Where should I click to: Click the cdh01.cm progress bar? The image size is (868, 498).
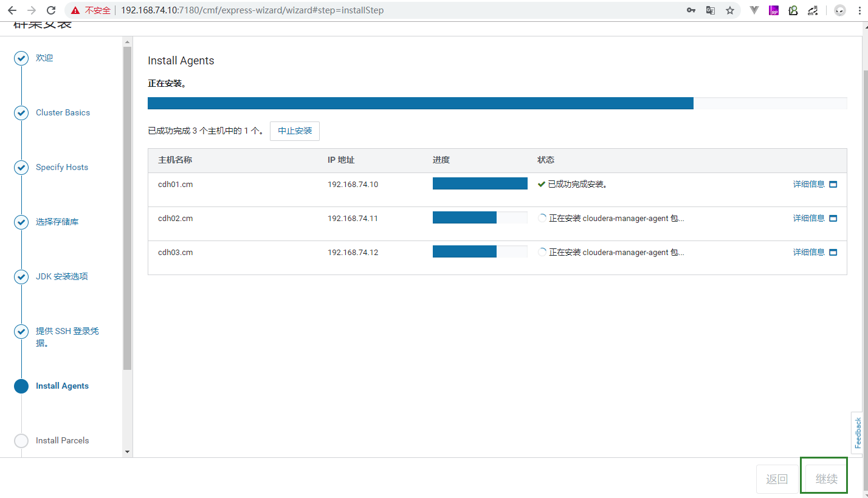pyautogui.click(x=480, y=183)
